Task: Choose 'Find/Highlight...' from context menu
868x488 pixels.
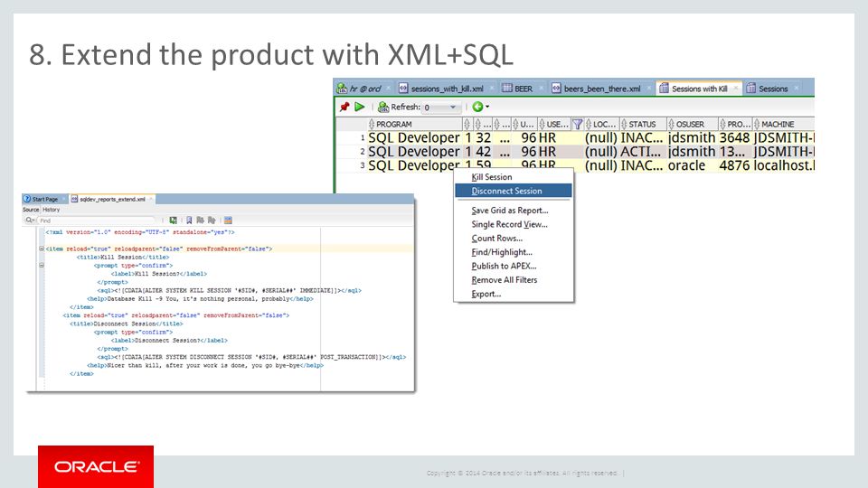Action: 514,252
